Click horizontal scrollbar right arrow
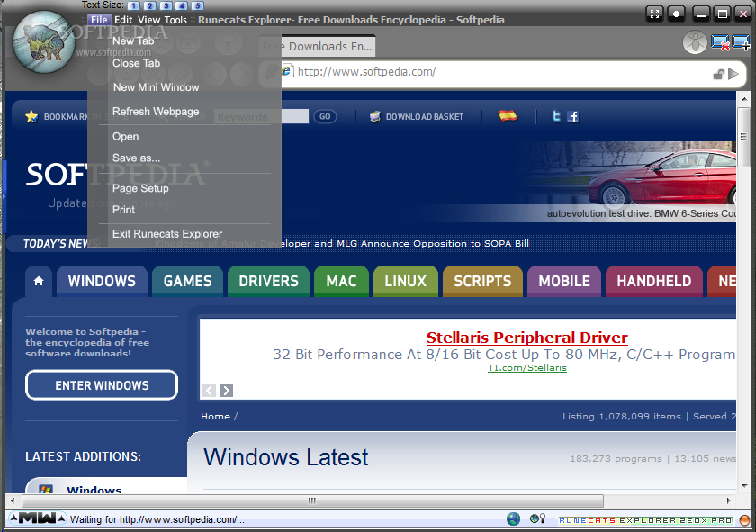The width and height of the screenshot is (756, 532). coord(728,500)
